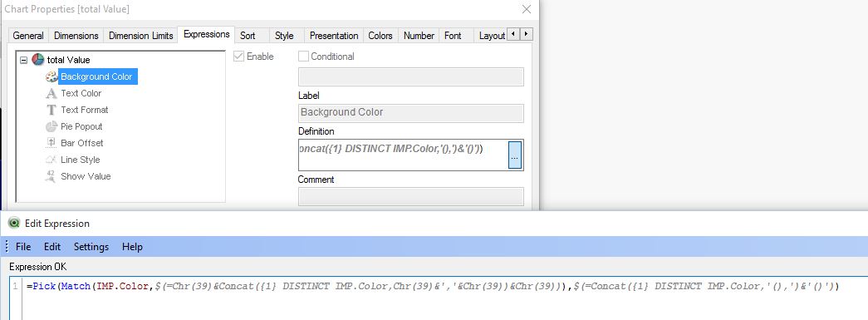
Task: Click the Background Color palette icon
Action: (51, 76)
